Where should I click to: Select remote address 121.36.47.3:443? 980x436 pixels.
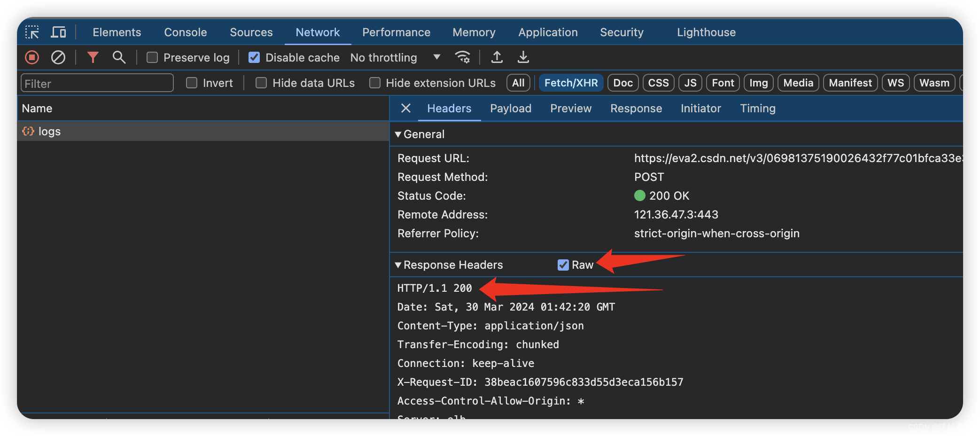pyautogui.click(x=676, y=215)
